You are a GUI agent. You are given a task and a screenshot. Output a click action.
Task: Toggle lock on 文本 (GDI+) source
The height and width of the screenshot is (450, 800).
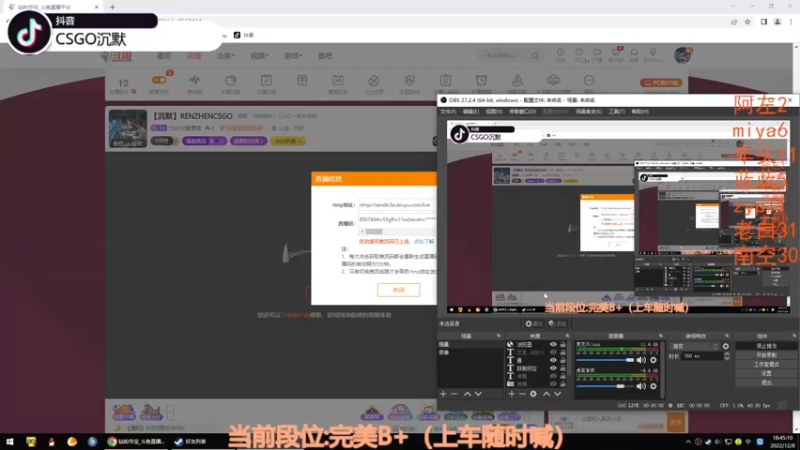coord(563,352)
